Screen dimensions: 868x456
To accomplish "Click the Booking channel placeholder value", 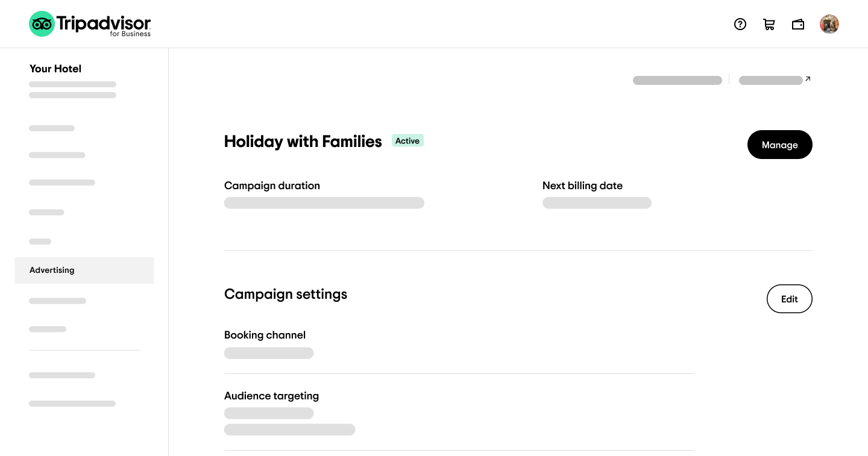I will pos(269,353).
